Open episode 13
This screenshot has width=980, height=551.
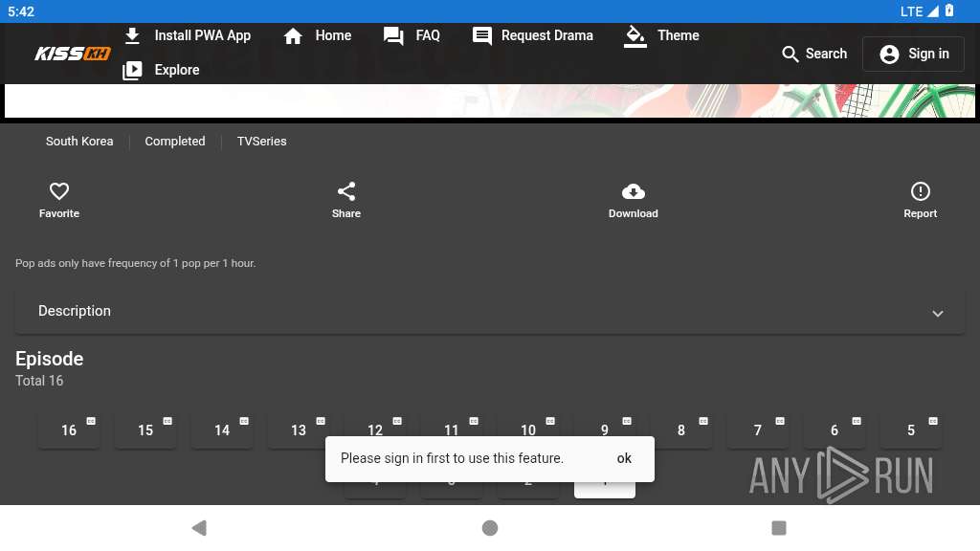coord(299,430)
